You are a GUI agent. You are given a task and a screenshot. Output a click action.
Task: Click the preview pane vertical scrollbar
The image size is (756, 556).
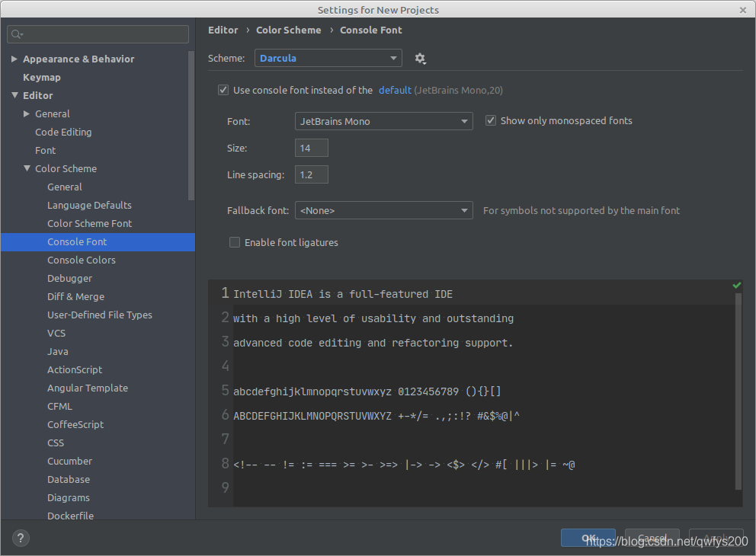pyautogui.click(x=738, y=391)
